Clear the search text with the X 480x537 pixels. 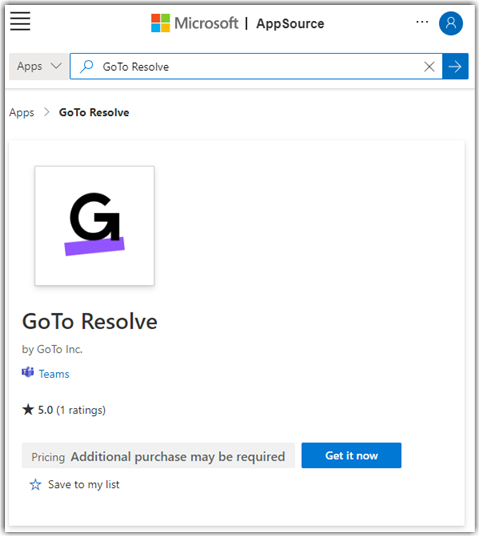coord(429,66)
